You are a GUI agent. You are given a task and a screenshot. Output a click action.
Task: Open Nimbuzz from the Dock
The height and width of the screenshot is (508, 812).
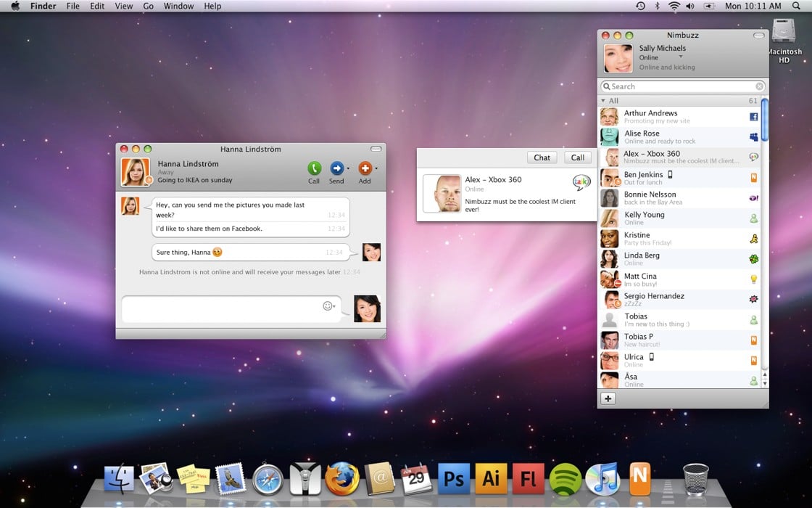tap(640, 478)
